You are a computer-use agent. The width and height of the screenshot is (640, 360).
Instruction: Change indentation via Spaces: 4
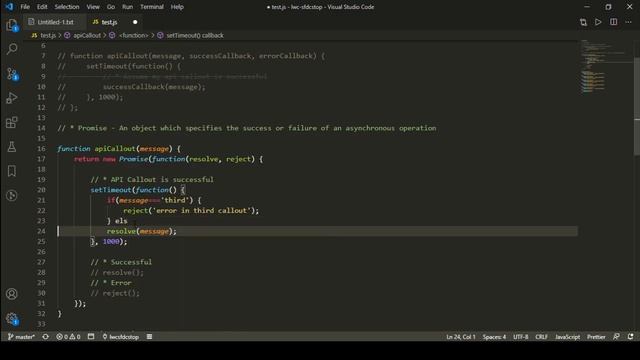tap(494, 337)
